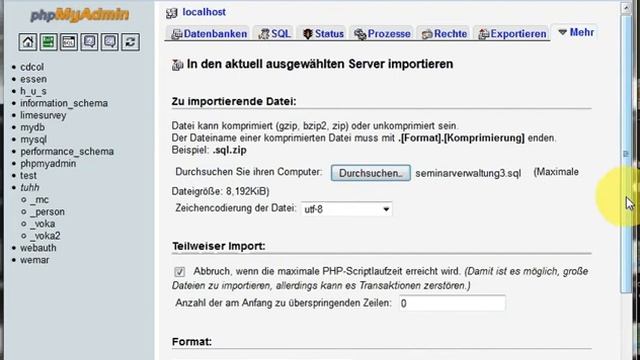640x360 pixels.
Task: Switch to the Datenbanken tab
Action: [209, 33]
